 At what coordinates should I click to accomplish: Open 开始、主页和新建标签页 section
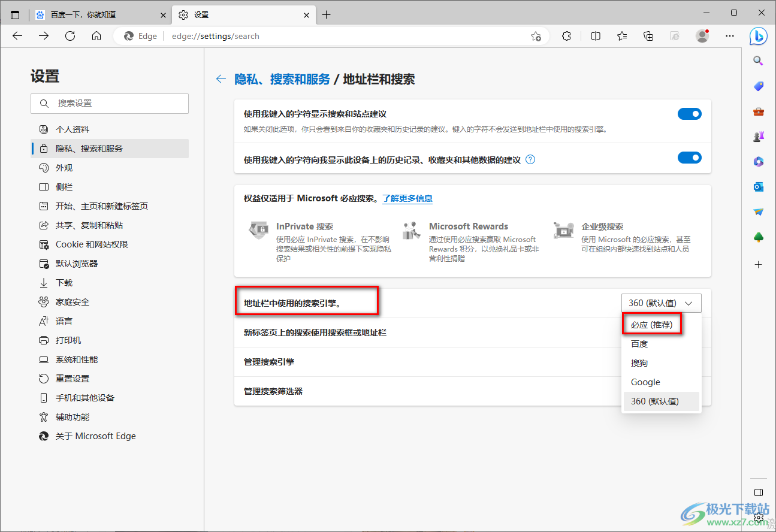pos(110,206)
